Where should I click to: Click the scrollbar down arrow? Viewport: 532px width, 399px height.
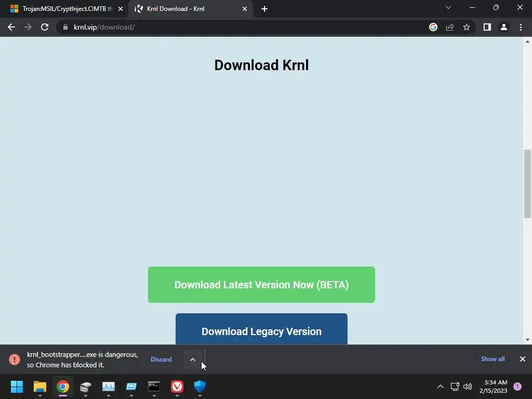tap(527, 340)
